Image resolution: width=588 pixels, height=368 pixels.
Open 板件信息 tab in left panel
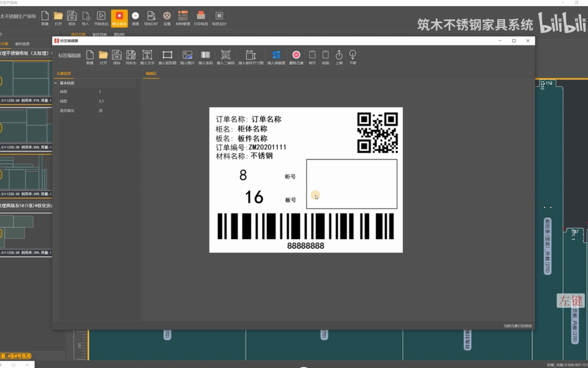[22, 44]
